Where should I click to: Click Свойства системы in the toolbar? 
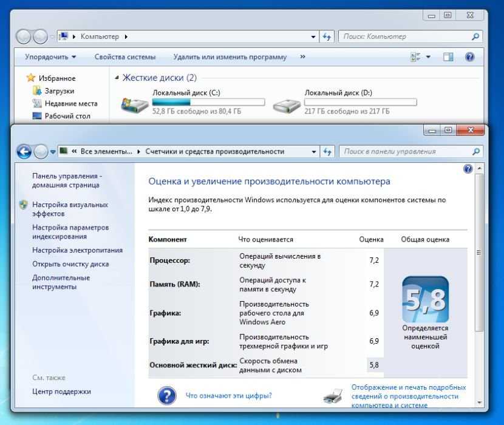pyautogui.click(x=125, y=57)
